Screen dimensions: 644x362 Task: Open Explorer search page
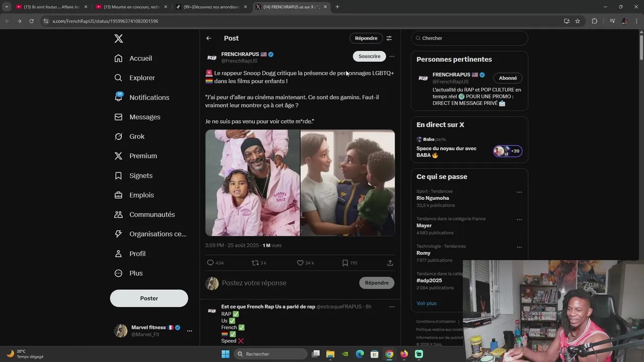(x=134, y=78)
